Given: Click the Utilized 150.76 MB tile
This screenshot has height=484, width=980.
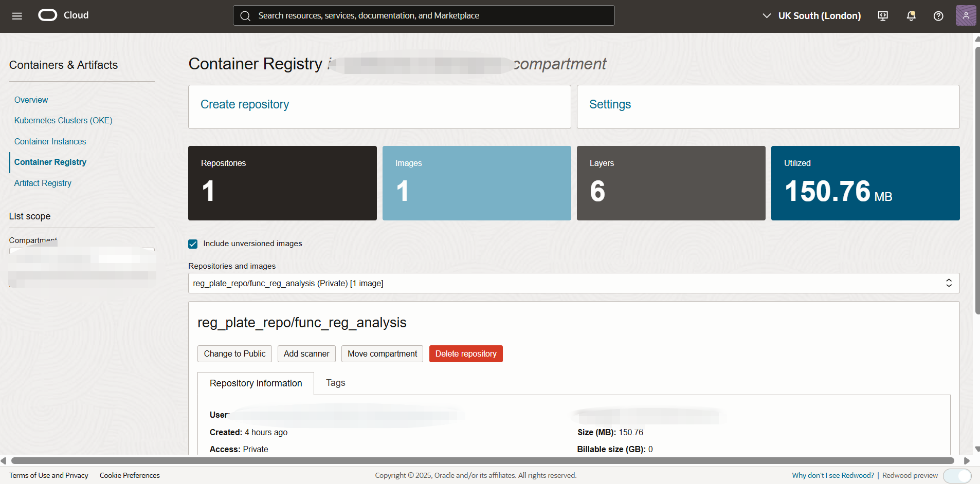Looking at the screenshot, I should [x=865, y=183].
